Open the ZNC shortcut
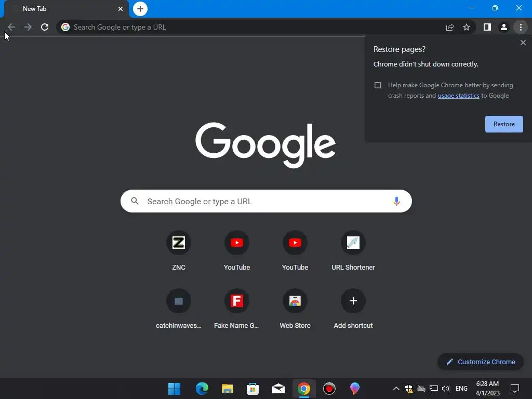 [179, 251]
